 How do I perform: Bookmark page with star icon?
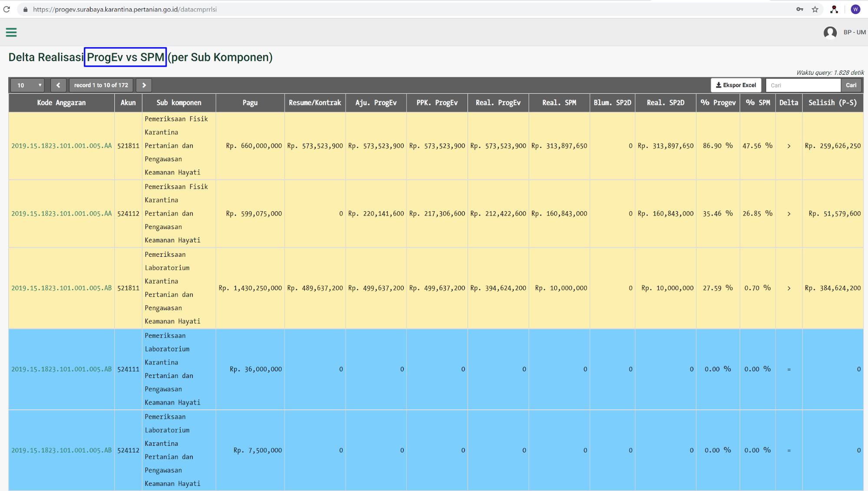815,9
